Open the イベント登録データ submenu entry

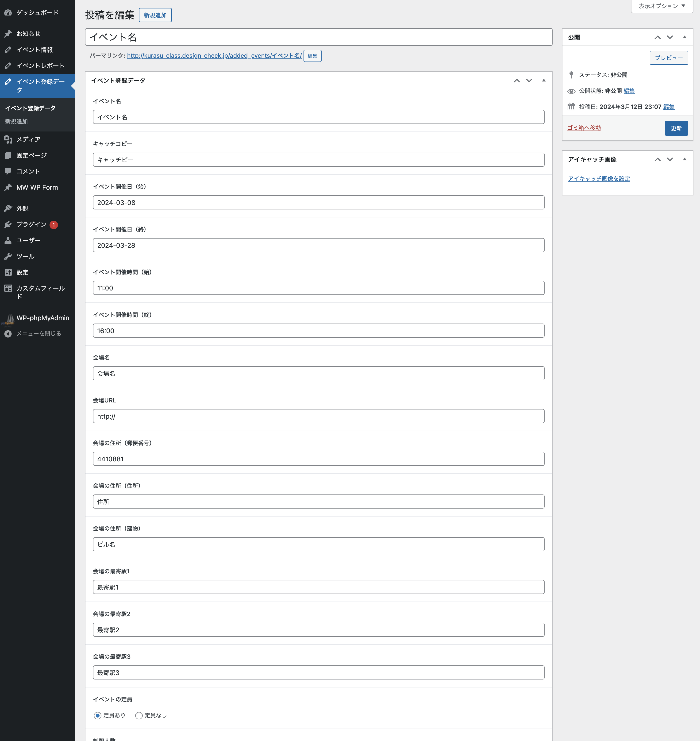(30, 108)
